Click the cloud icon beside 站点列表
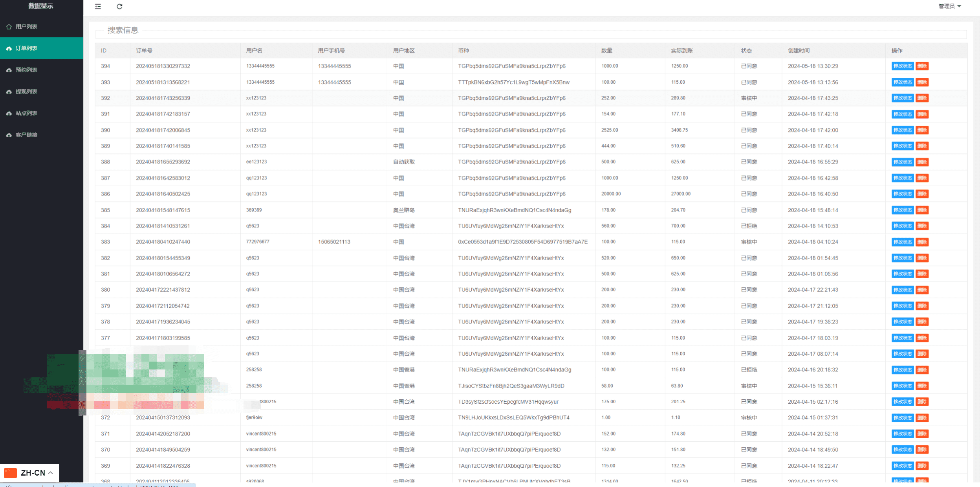Viewport: 980px width, 487px height. coord(9,113)
